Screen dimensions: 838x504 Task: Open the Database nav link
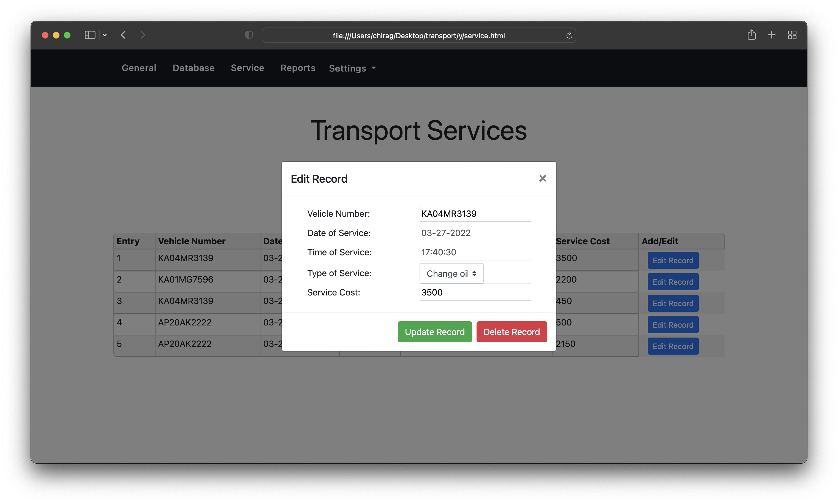pyautogui.click(x=193, y=68)
